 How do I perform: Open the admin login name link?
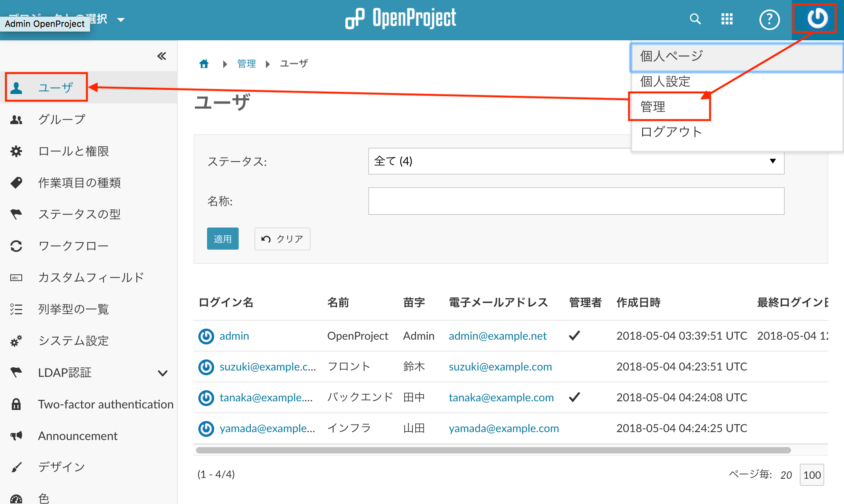234,336
